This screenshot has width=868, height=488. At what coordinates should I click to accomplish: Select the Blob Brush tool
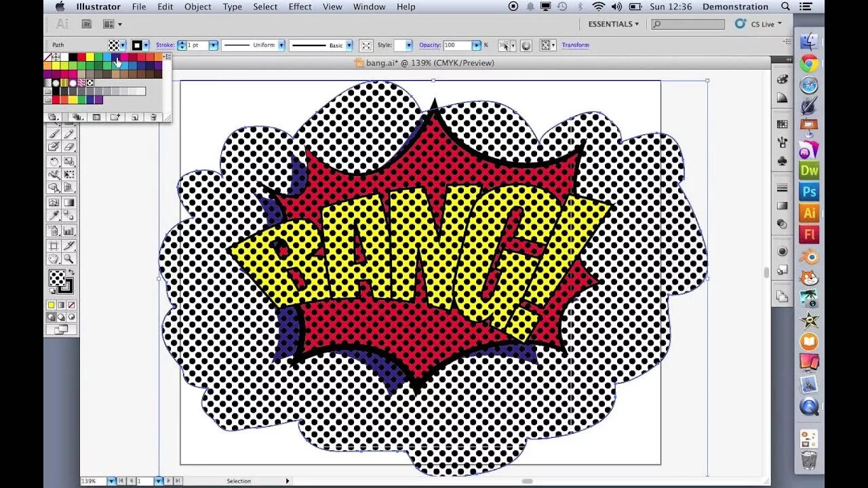(54, 147)
